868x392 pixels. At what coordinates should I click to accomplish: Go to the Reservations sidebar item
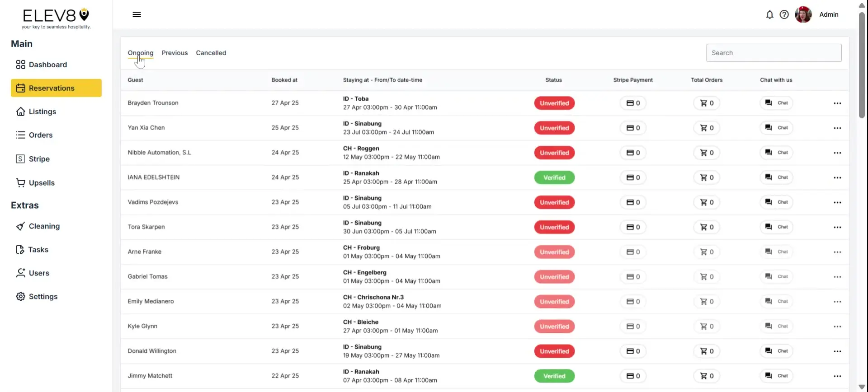(x=56, y=88)
